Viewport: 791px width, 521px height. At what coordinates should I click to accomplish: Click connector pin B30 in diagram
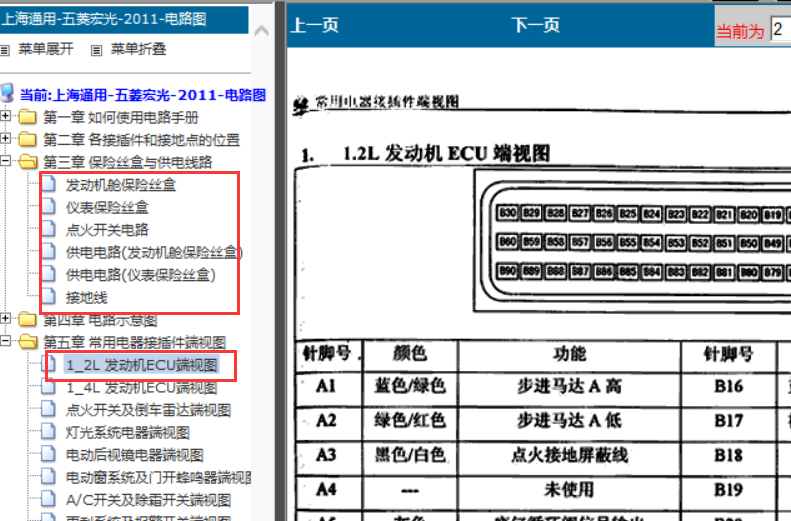[507, 213]
